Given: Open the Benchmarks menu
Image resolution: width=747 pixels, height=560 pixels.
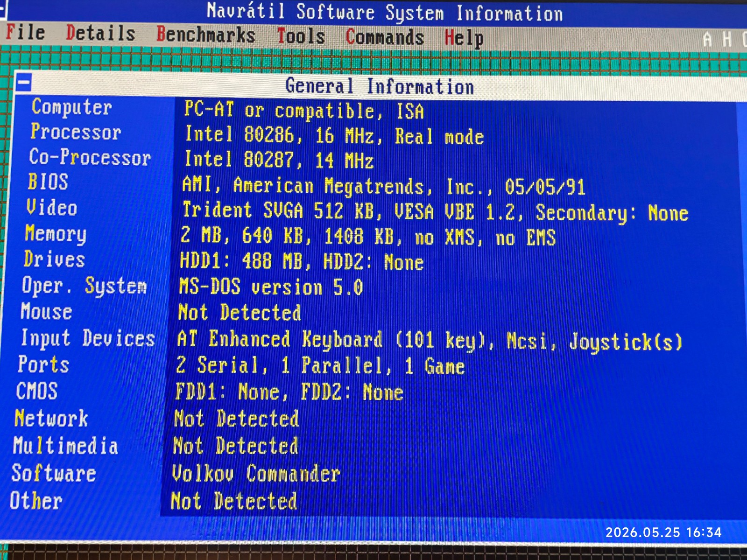Looking at the screenshot, I should click(x=206, y=35).
